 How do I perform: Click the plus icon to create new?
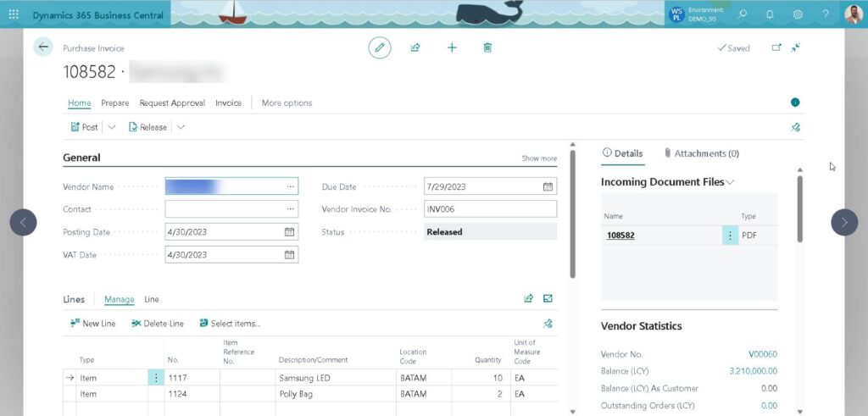(452, 48)
